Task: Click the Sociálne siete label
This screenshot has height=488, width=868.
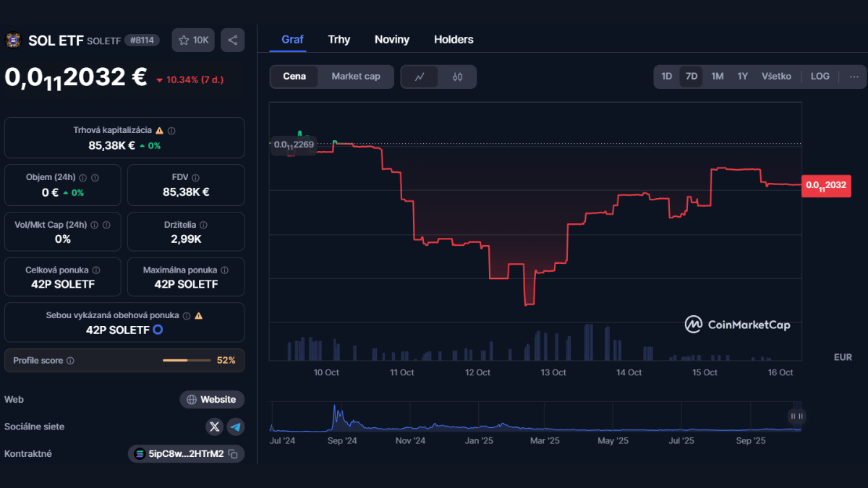Action: coord(34,427)
